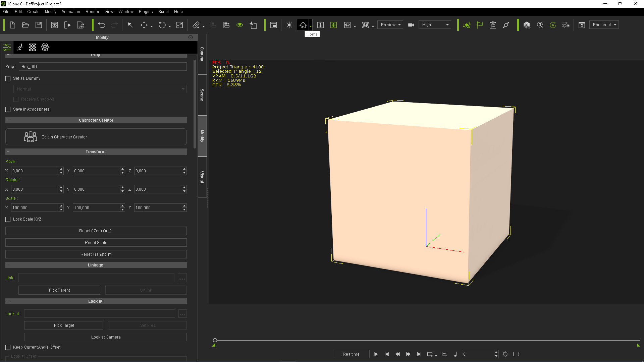Image resolution: width=644 pixels, height=362 pixels.
Task: Enable Lock Scale XYZ checkbox
Action: coord(8,219)
